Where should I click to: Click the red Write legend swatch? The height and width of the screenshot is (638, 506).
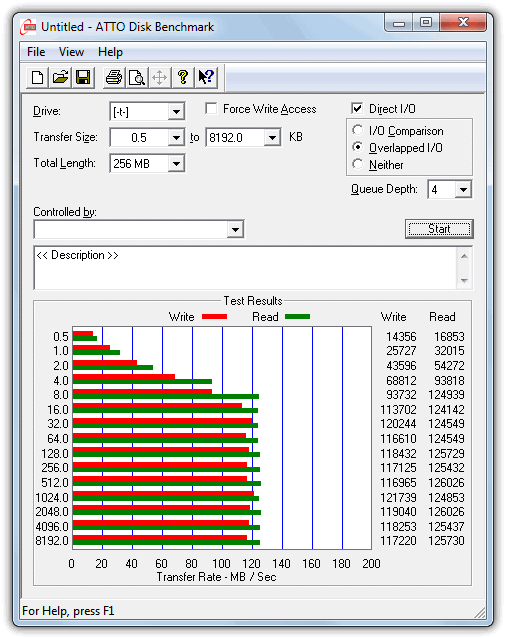(x=215, y=317)
